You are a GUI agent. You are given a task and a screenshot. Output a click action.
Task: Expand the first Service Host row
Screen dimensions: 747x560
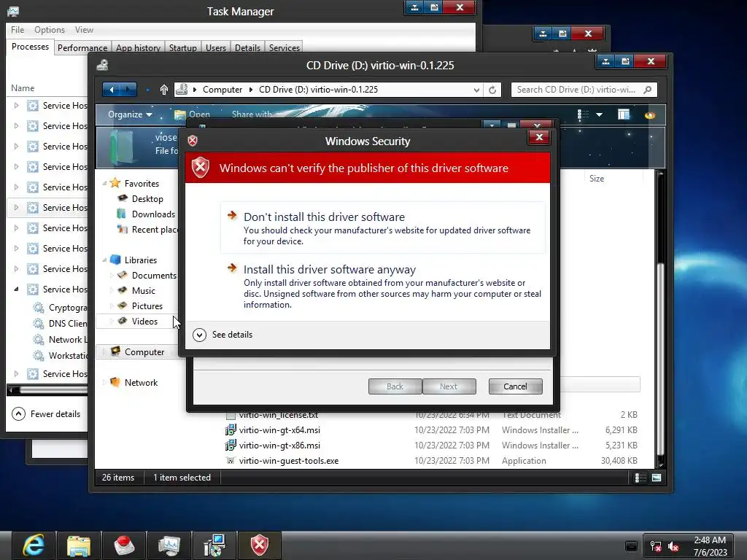[x=16, y=105]
